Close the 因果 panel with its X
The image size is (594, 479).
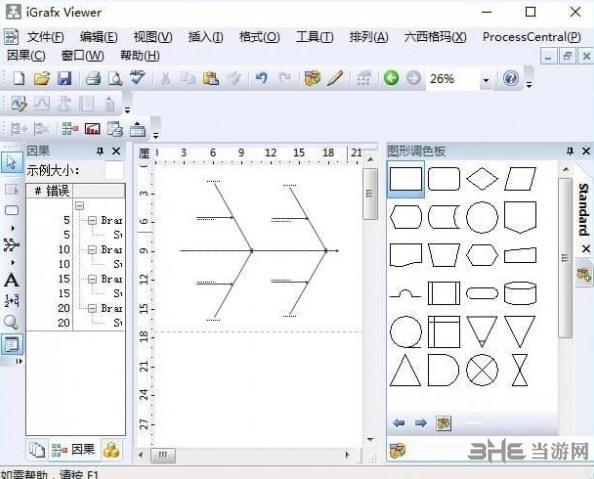click(x=116, y=151)
